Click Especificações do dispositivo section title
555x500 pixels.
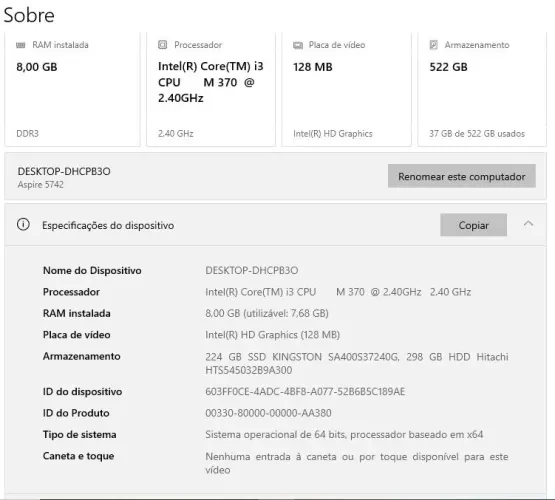click(108, 225)
